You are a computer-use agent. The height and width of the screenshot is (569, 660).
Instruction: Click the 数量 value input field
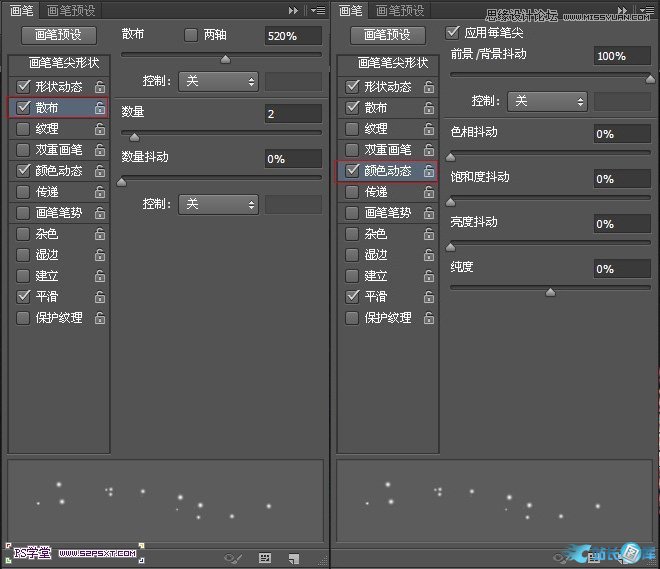coord(293,114)
